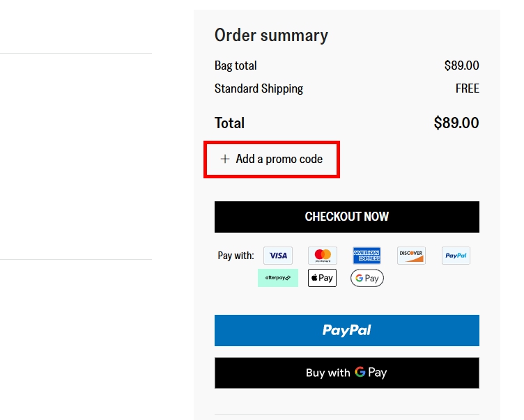This screenshot has width=524, height=420.
Task: Choose the Buy with G Pay button
Action: click(x=347, y=373)
